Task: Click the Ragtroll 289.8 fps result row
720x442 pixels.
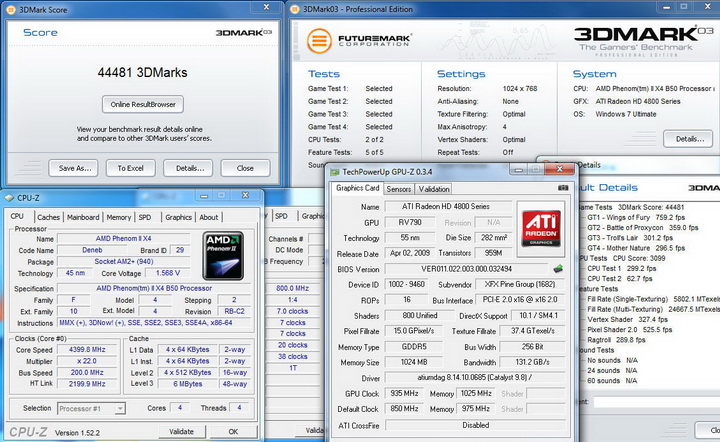Action: 616,340
